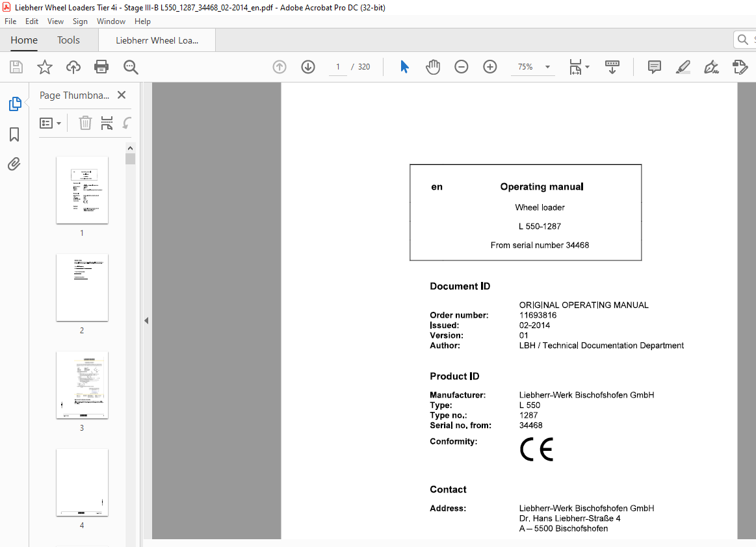Zoom out with the minus icon
This screenshot has width=756, height=547.
[x=462, y=67]
